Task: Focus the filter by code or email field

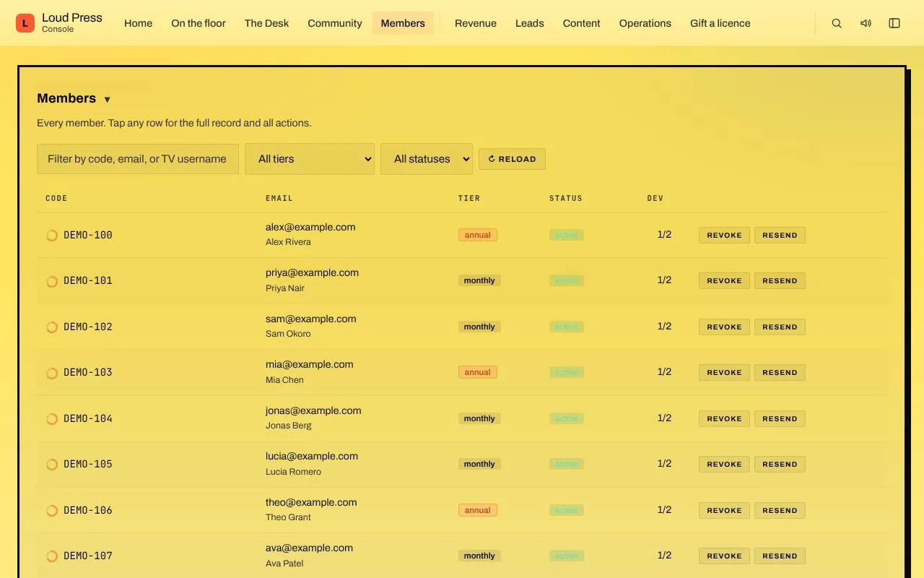Action: 138,159
